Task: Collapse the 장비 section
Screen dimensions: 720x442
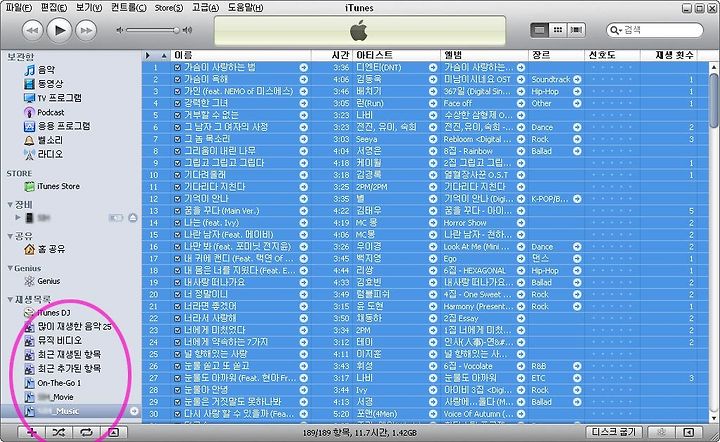Action: pos(10,205)
